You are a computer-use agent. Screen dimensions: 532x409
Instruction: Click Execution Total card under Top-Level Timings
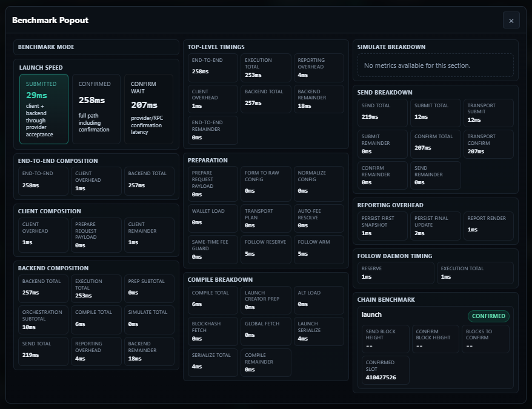pos(266,67)
